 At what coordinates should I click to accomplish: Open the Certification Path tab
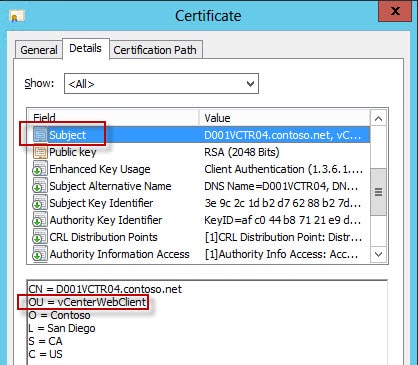[155, 50]
